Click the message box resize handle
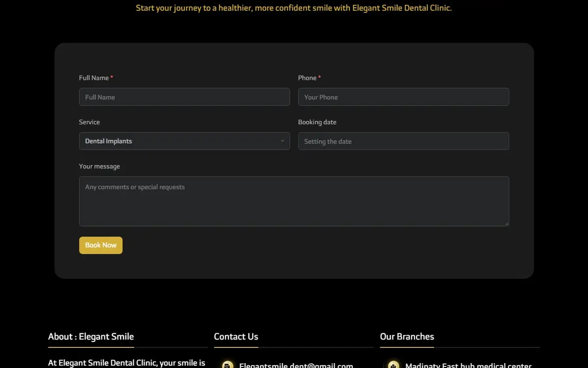588x368 pixels. 506,223
